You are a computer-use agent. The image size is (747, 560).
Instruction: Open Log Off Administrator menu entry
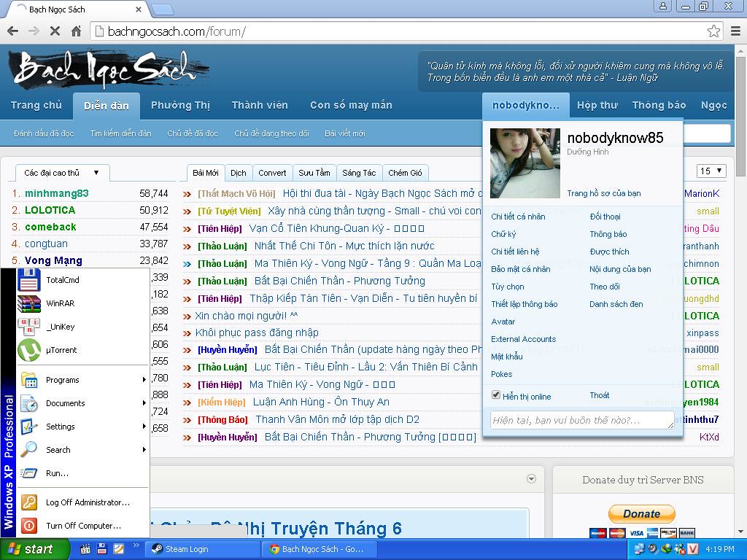click(x=87, y=502)
